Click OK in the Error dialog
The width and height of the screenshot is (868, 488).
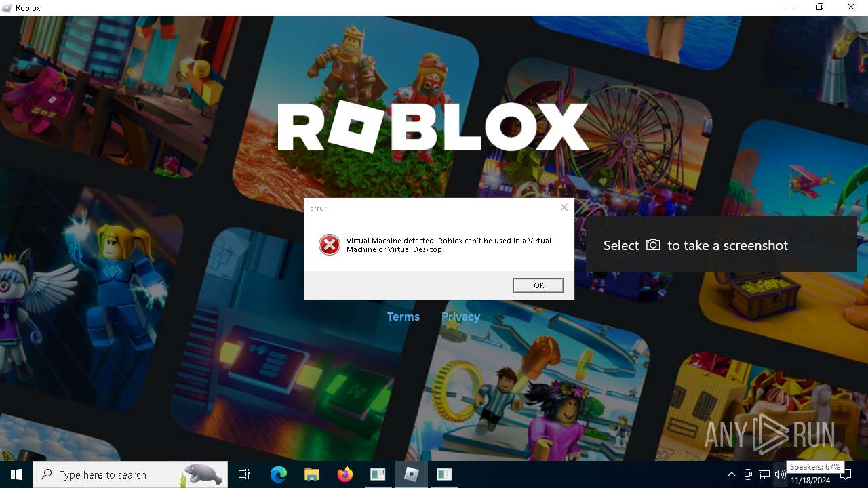(538, 285)
